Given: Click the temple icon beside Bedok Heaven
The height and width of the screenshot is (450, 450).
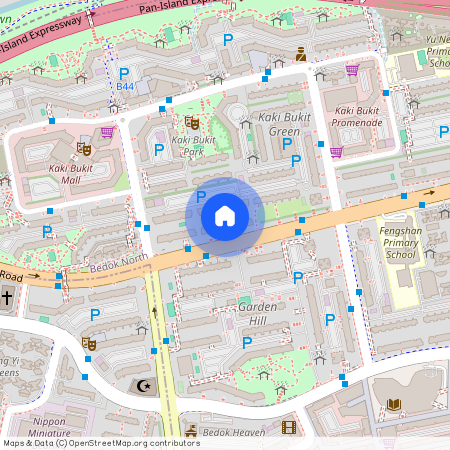Looking at the screenshot, I should pyautogui.click(x=191, y=431).
